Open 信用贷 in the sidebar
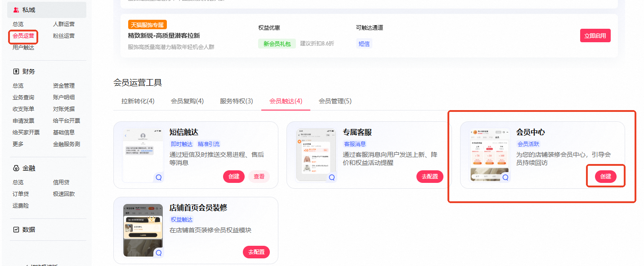Screen dimensions: 644x266 (61, 182)
